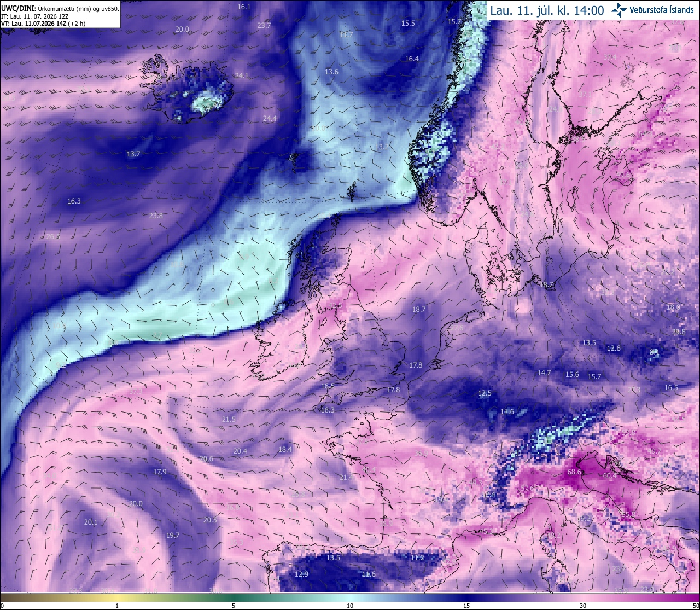Click the 1 tick on the color legend

117,606
